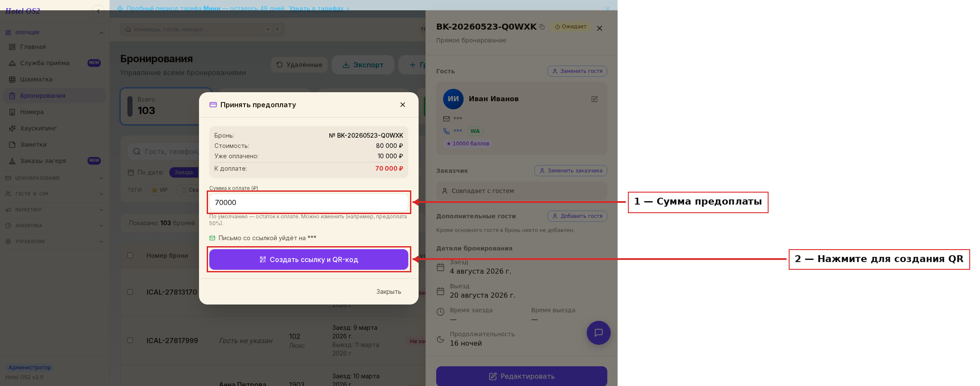This screenshot has width=980, height=386.
Task: Tick the select-all bookings checkbox
Action: [x=130, y=256]
